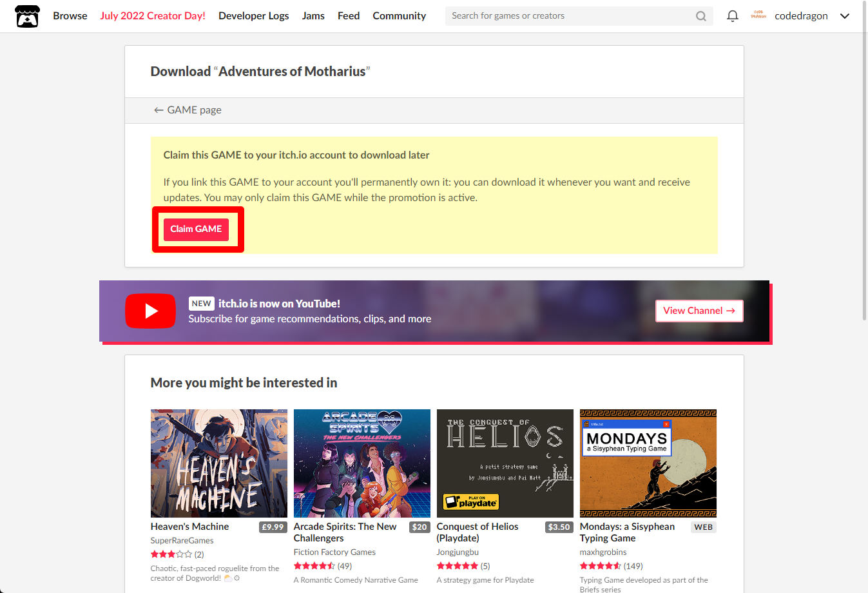Go back to GAME page link

[188, 110]
